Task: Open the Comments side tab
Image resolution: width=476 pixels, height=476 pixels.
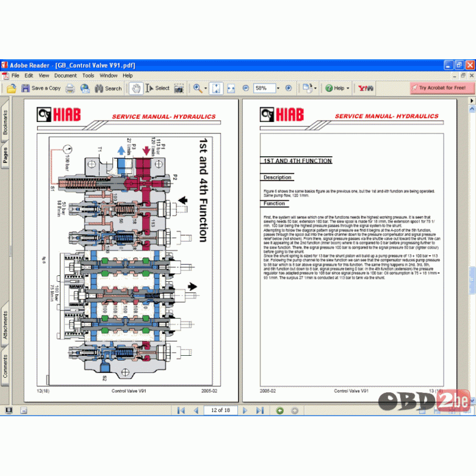Action: pos(5,366)
